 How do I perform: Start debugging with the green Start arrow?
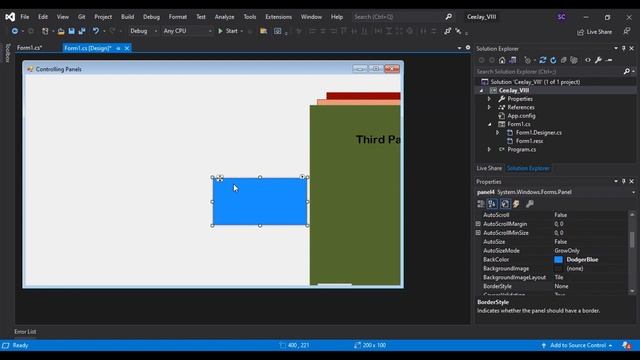point(220,31)
